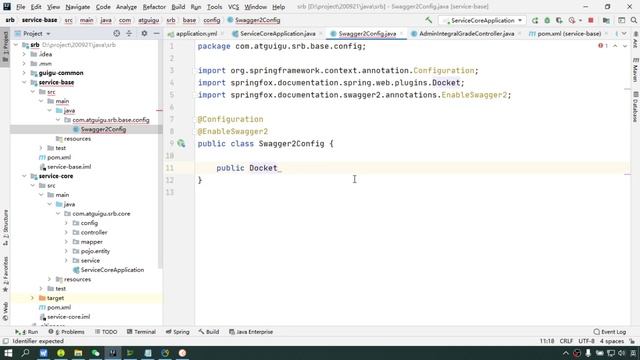
Task: Click the Windows taskbar search icon
Action: tap(25, 353)
